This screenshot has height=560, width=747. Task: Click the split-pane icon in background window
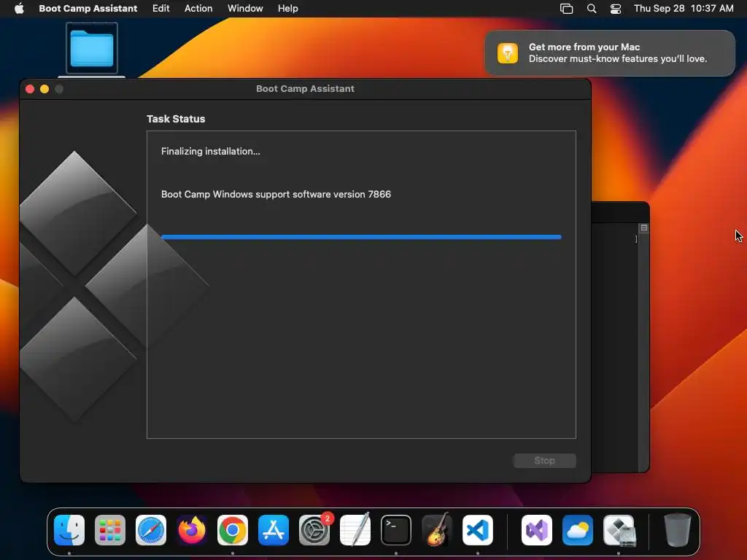point(643,227)
